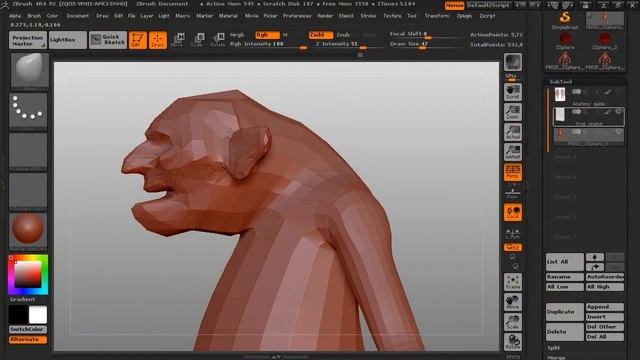This screenshot has height=360, width=640.
Task: Click the right shelf Scale view icon
Action: (x=513, y=322)
